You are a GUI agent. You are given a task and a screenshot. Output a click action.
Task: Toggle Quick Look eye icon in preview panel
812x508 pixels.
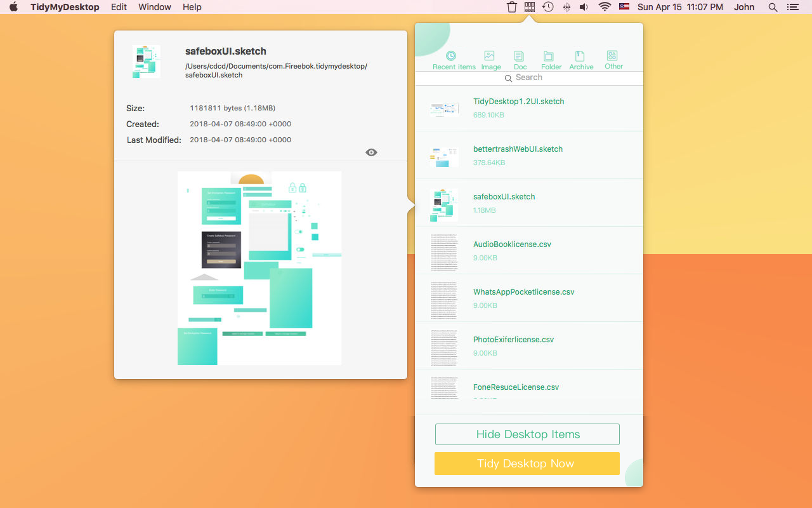(372, 152)
